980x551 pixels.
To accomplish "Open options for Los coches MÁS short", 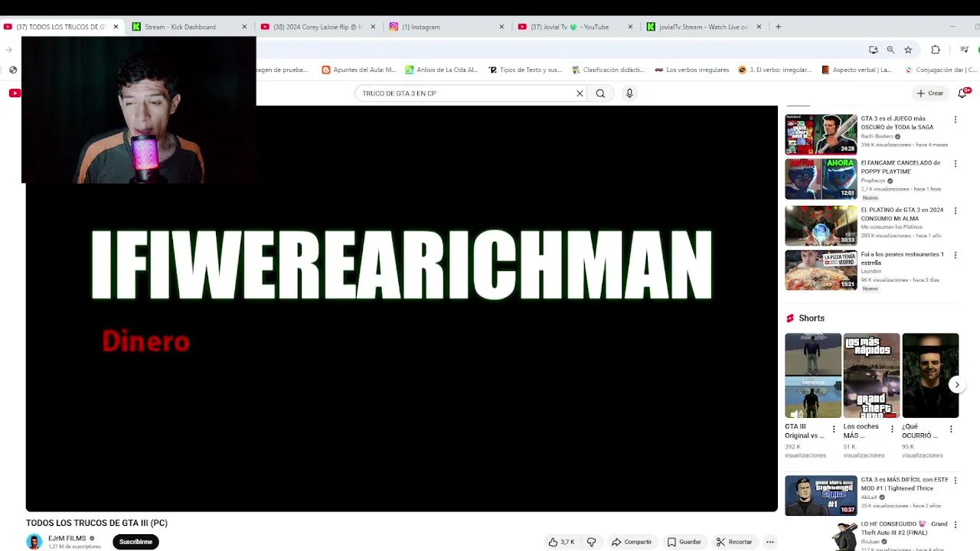I will coord(892,429).
